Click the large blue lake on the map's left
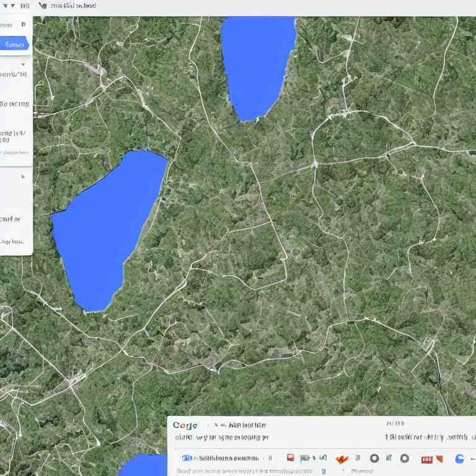The width and height of the screenshot is (476, 476). [105, 229]
